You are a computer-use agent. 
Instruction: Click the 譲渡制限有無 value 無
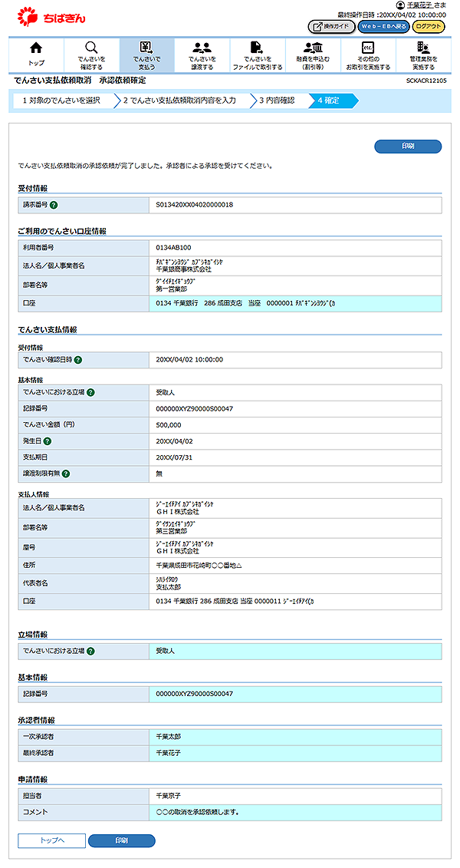coord(159,474)
